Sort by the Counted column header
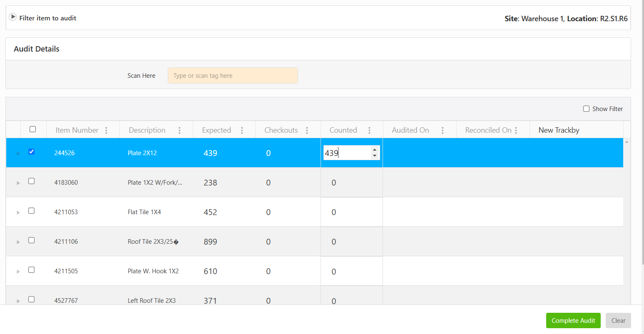The width and height of the screenshot is (644, 334). tap(343, 130)
